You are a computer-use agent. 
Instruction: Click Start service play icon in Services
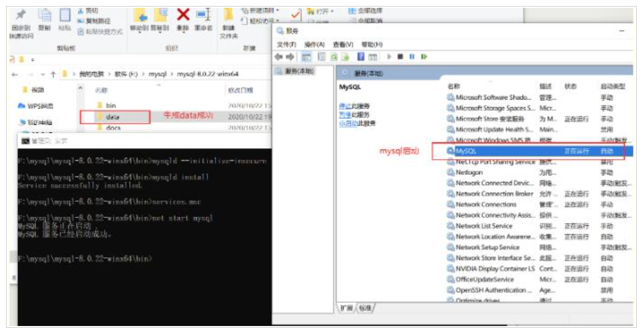389,56
